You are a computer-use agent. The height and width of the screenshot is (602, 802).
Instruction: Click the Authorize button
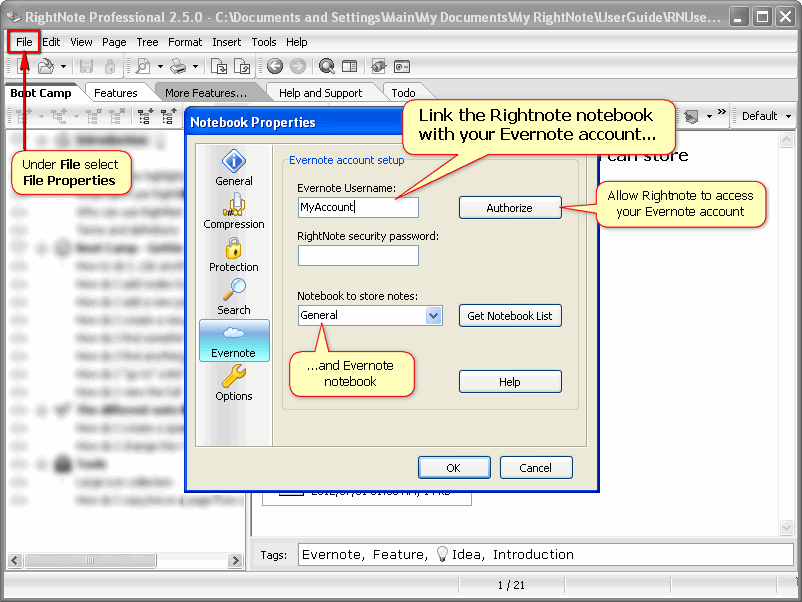tap(510, 208)
